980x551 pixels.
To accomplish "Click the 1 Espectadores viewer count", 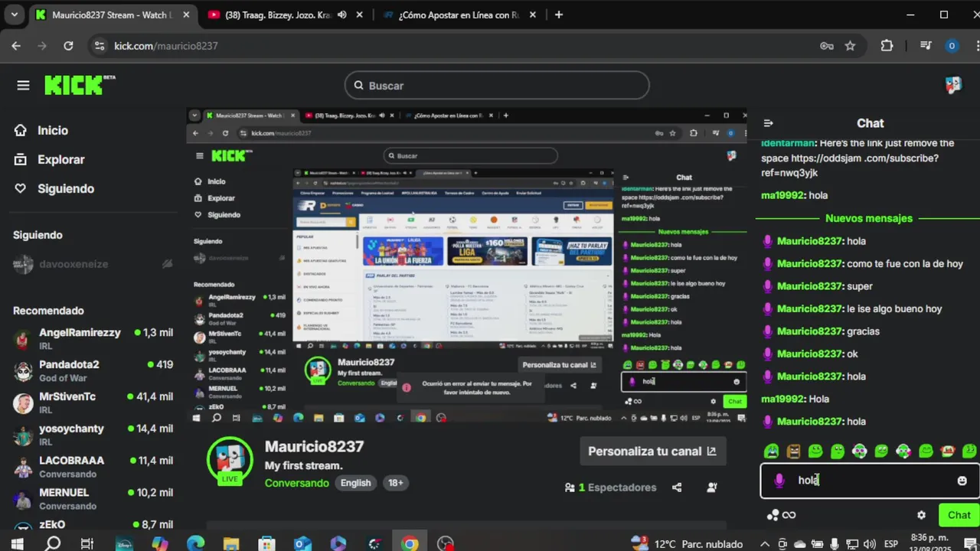I will (x=611, y=487).
